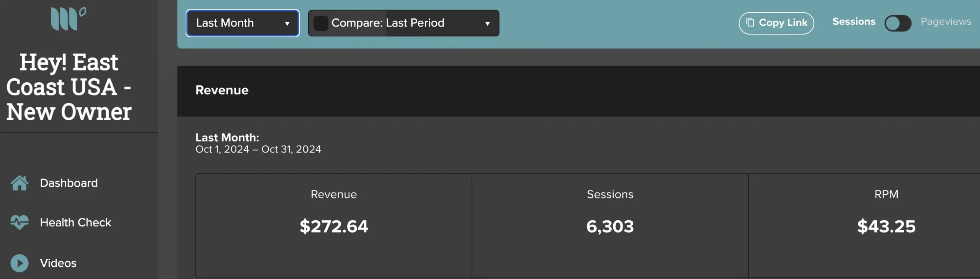Enable the Compare checkbox
The width and height of the screenshot is (980, 279).
click(321, 23)
